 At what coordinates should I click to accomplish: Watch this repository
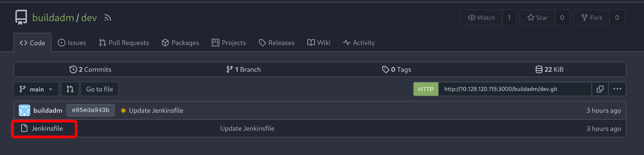tap(482, 18)
